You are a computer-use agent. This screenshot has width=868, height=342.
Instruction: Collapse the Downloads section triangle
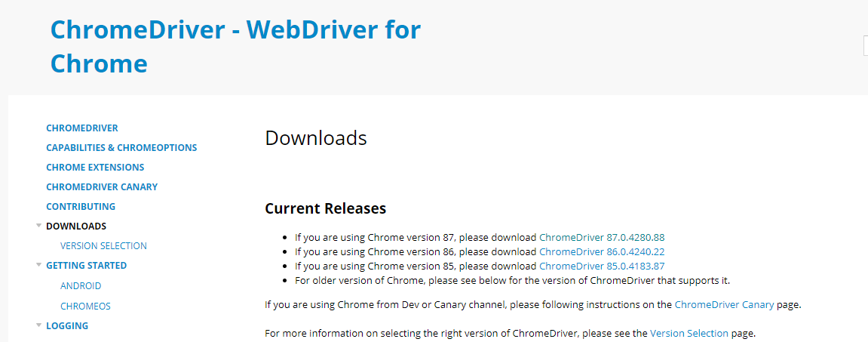pos(38,226)
